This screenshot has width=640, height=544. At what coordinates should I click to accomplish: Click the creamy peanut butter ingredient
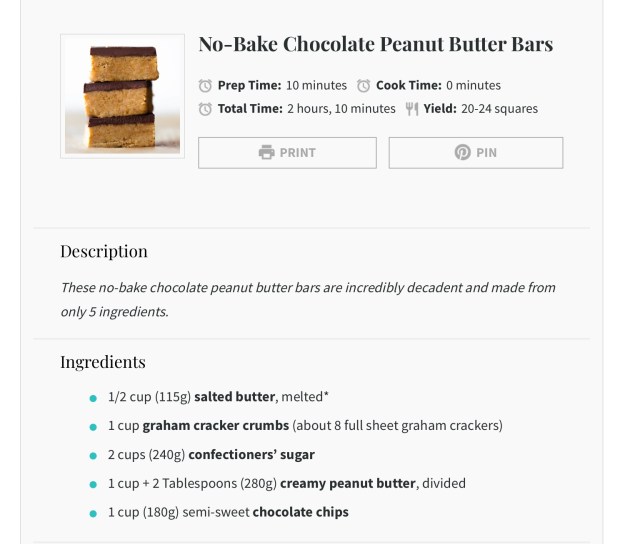[x=286, y=484]
